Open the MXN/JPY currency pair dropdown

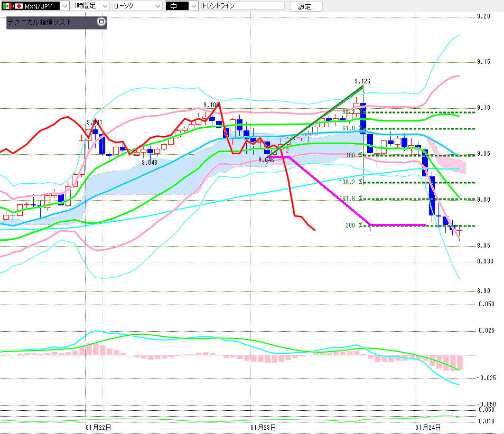tap(64, 6)
